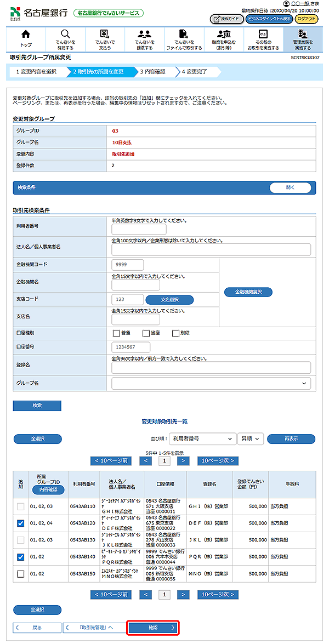
Task: Open でんさいで支払う navigation icon
Action: tap(104, 35)
